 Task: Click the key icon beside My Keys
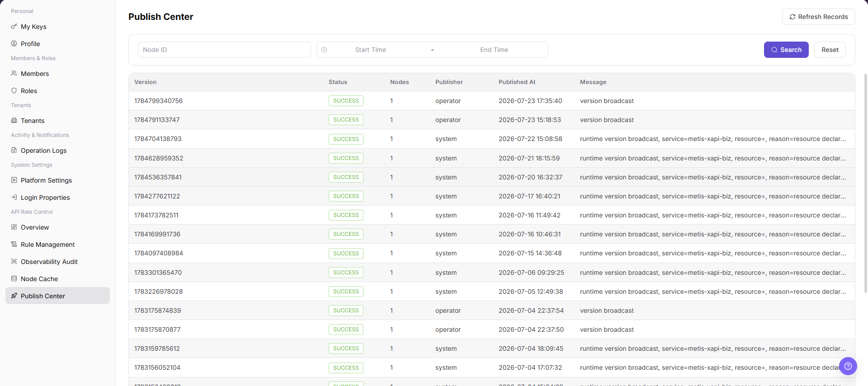[14, 27]
